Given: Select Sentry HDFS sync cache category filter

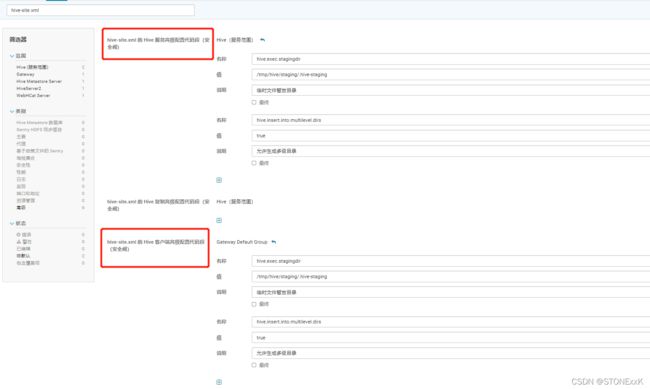Looking at the screenshot, I should (39, 130).
